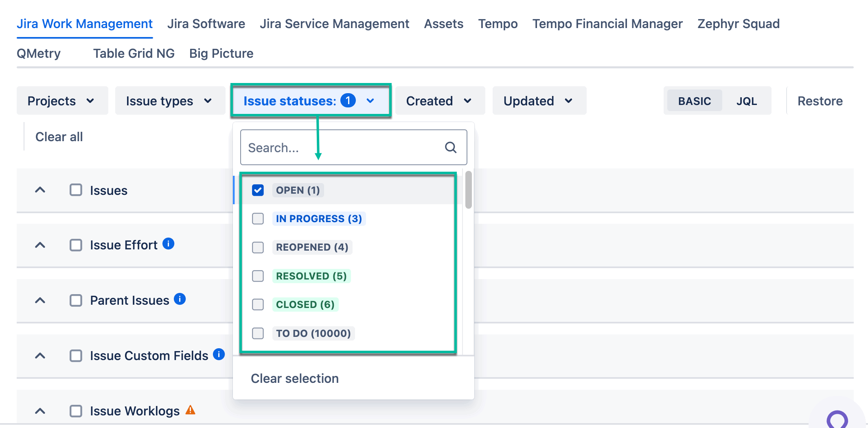Click the warning icon beside Issue Worklogs
The height and width of the screenshot is (428, 868).
191,410
